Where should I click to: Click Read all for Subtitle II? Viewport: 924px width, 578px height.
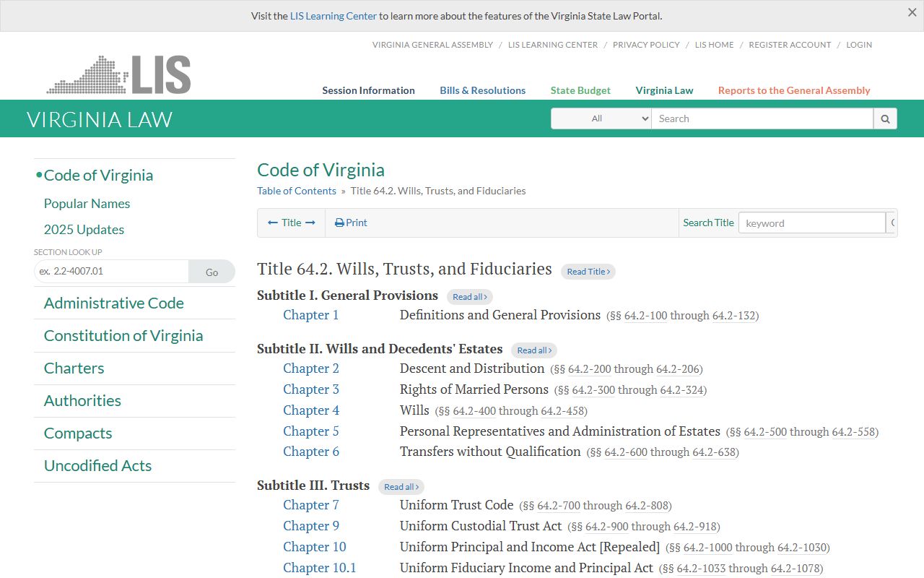[534, 350]
